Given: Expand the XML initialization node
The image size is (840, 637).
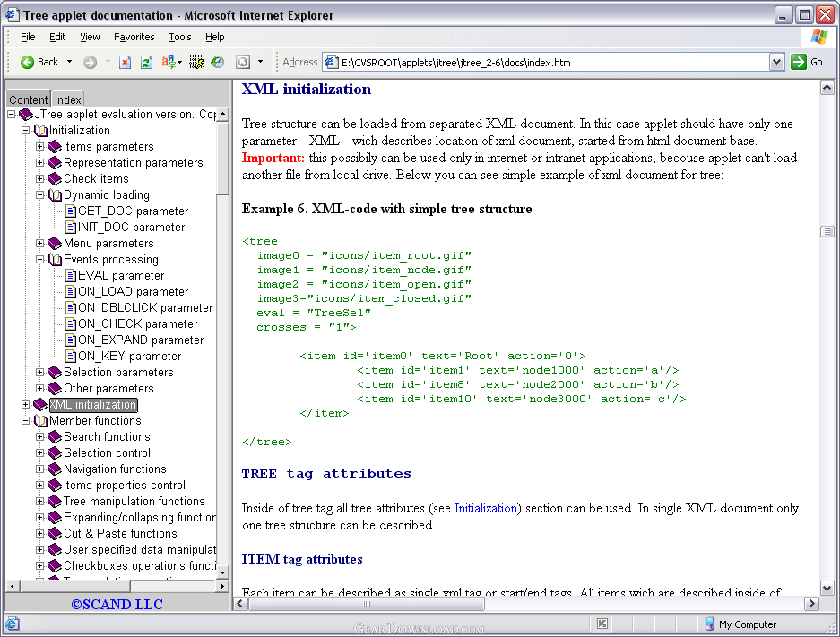Looking at the screenshot, I should pos(25,405).
